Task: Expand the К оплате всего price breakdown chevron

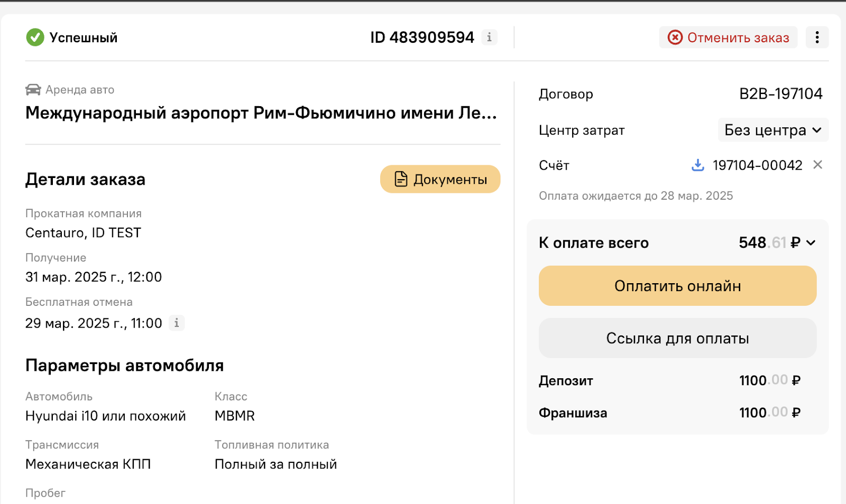Action: click(811, 242)
